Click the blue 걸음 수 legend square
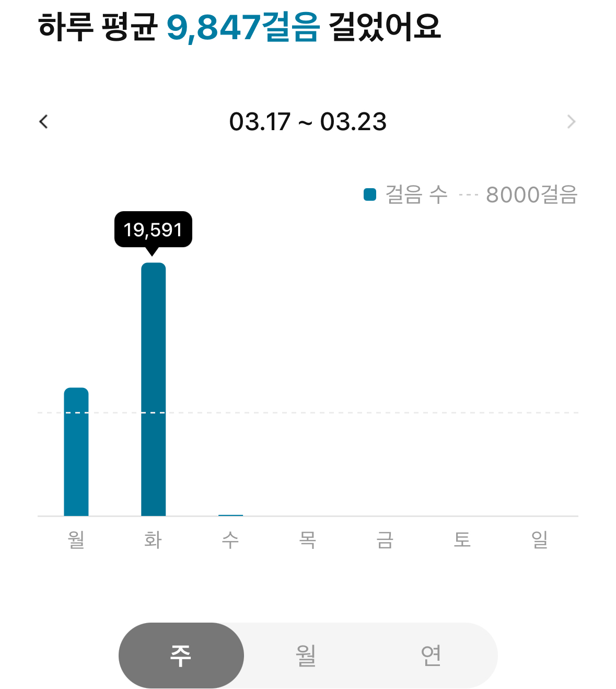This screenshot has width=616, height=689. pyautogui.click(x=370, y=195)
